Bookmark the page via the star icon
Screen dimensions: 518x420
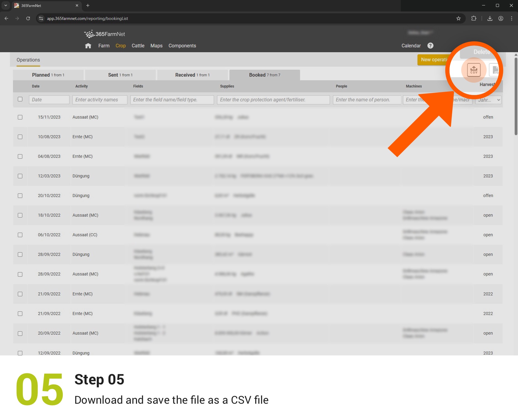click(459, 18)
